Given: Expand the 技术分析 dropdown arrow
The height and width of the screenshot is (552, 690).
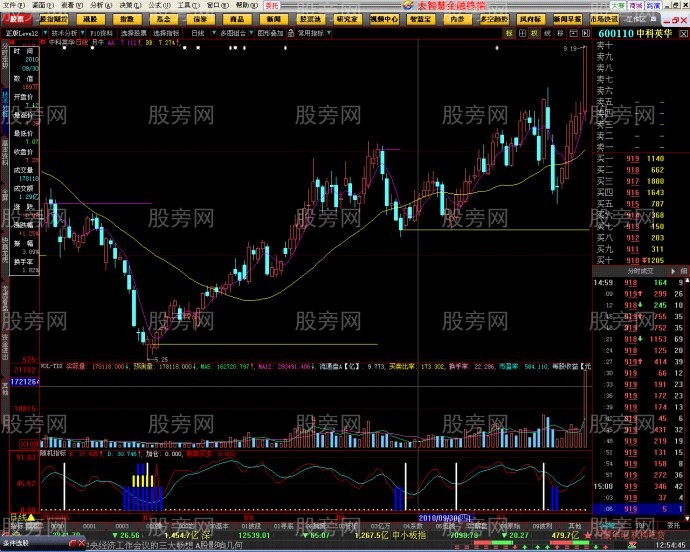Looking at the screenshot, I should (x=82, y=33).
